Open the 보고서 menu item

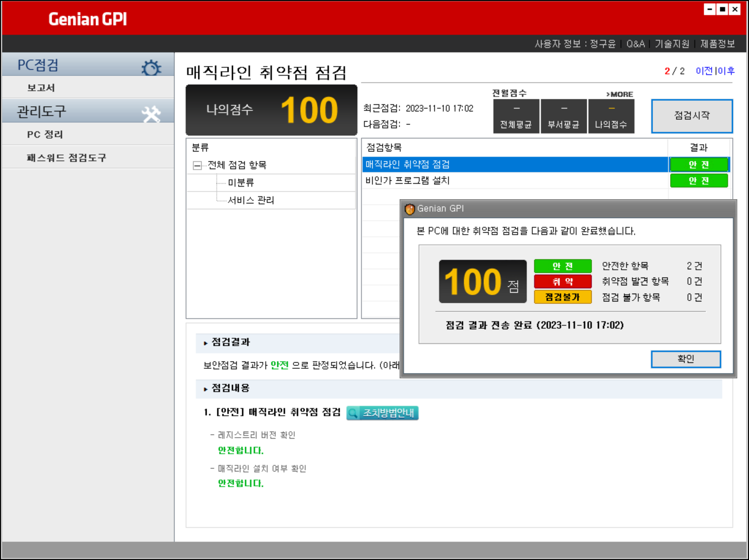(x=41, y=88)
